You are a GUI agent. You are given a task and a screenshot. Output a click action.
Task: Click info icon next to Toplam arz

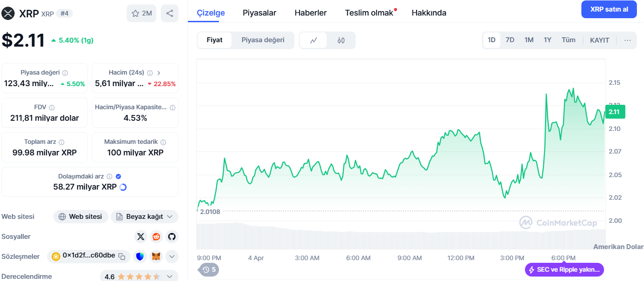[x=61, y=142]
